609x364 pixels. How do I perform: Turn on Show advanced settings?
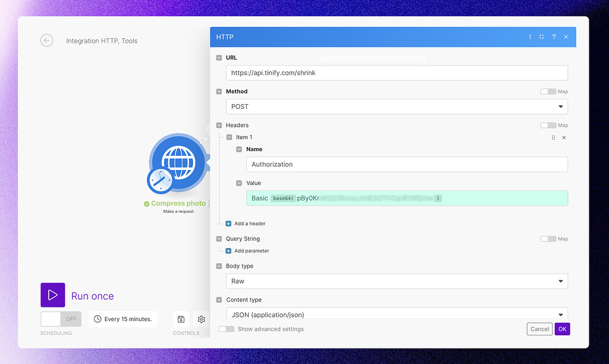[225, 328]
